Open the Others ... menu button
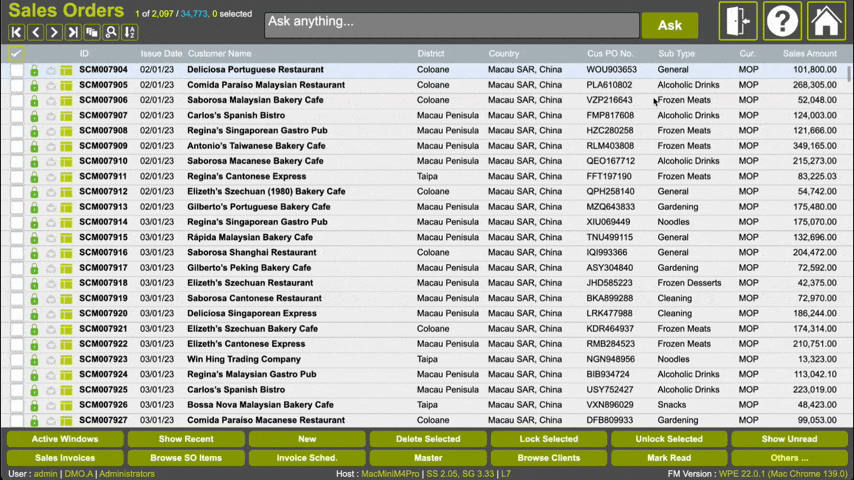 coord(790,458)
